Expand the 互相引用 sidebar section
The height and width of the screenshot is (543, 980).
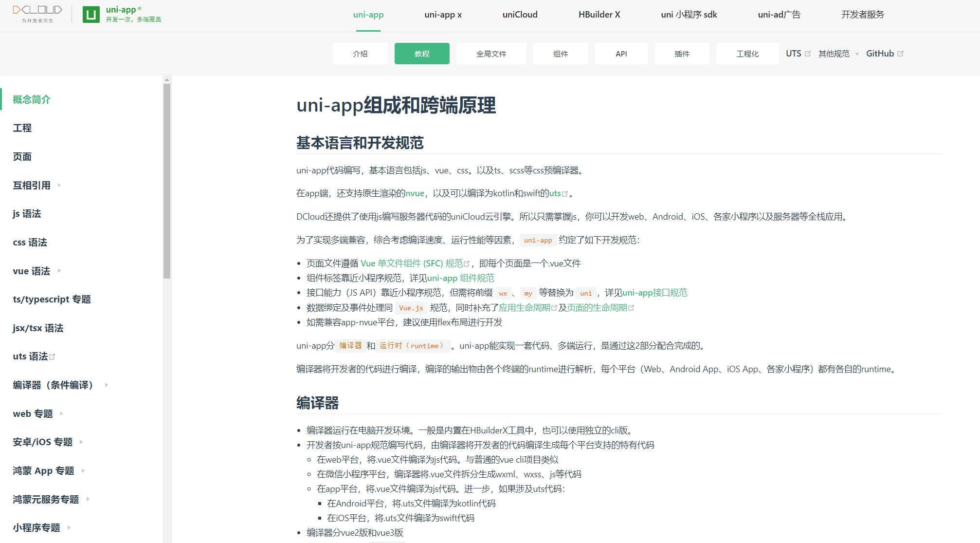click(37, 185)
